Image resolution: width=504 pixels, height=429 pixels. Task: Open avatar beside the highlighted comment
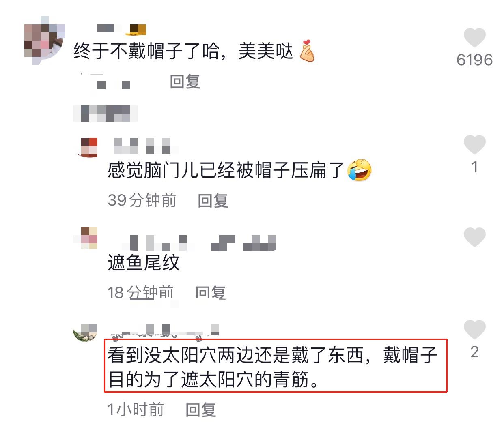point(86,332)
